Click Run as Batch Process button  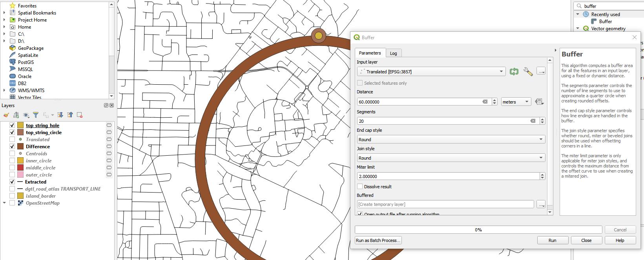[378, 240]
